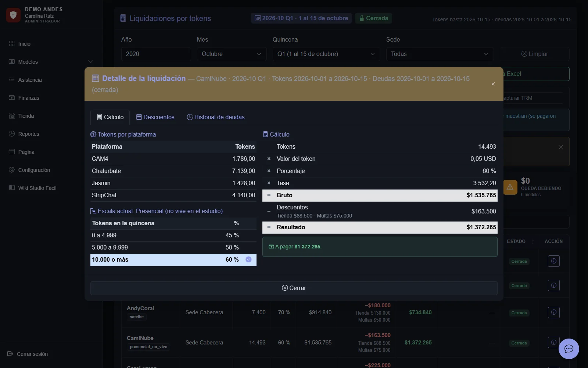Click the Inicio sidebar icon
588x368 pixels.
(x=12, y=43)
